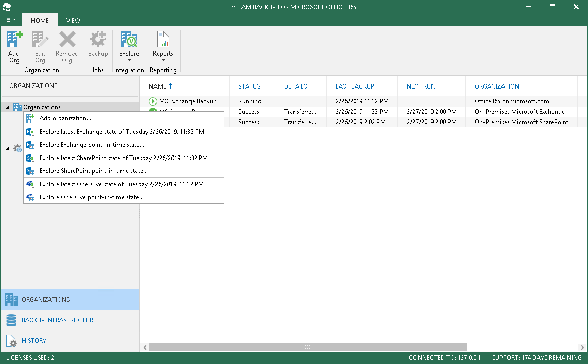Switch to the VIEW ribbon tab
The height and width of the screenshot is (364, 588).
(x=73, y=20)
